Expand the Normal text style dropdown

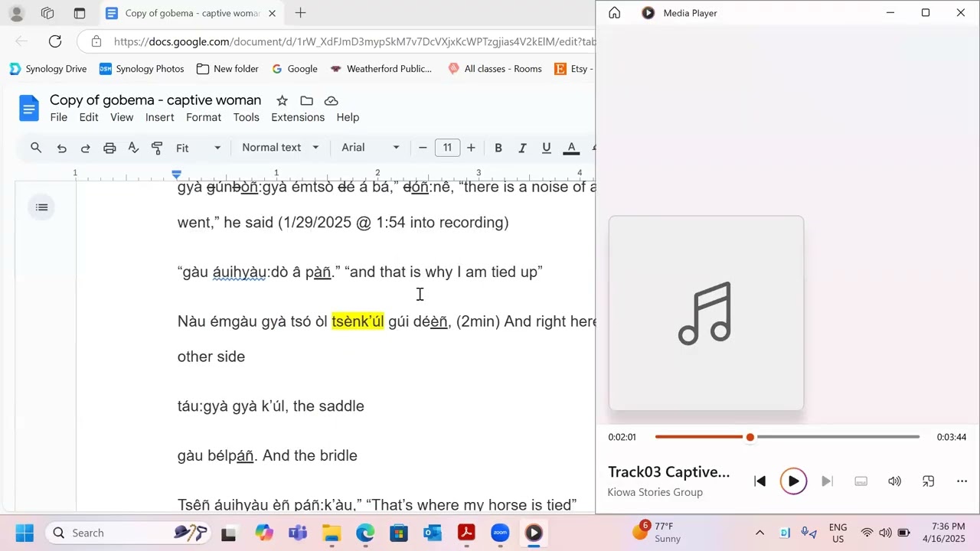pos(280,148)
